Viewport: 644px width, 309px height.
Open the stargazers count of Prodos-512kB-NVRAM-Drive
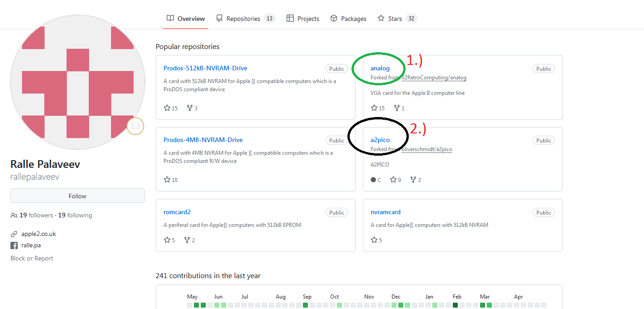pyautogui.click(x=171, y=108)
